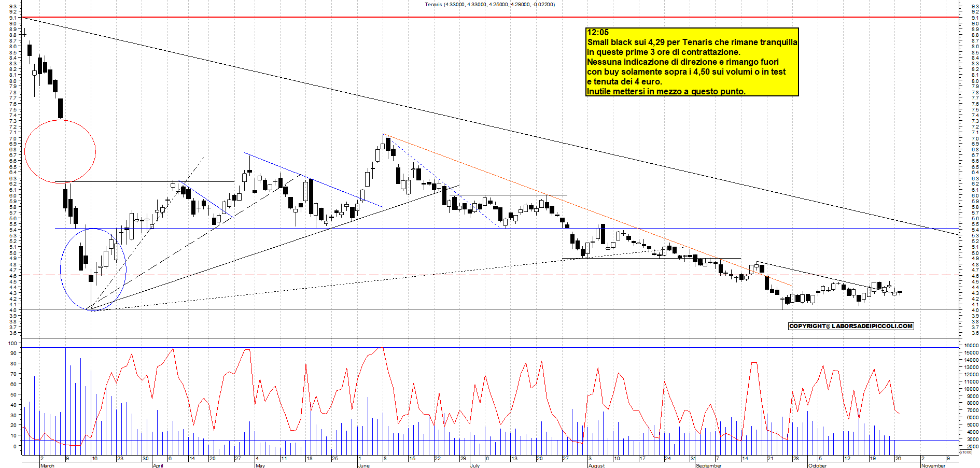Click date label '17' on the time axis
The image size is (980, 468).
[x=642, y=459]
